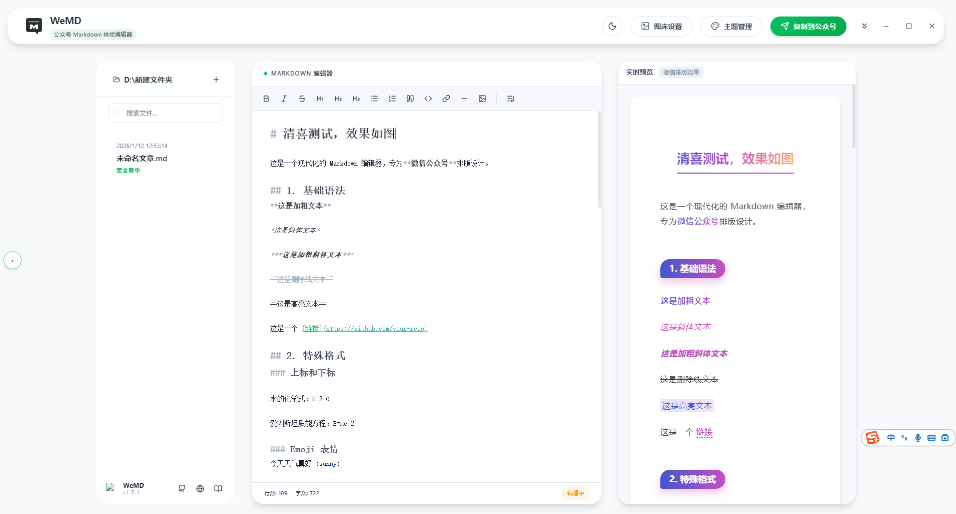
Task: Toggle bold formatting in the editor toolbar
Action: coord(266,98)
